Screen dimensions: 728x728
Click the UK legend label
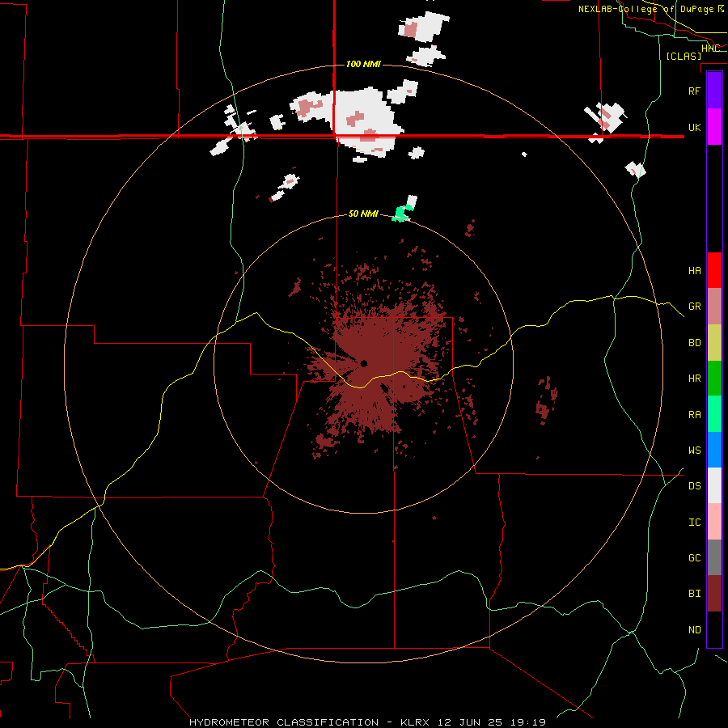[694, 127]
